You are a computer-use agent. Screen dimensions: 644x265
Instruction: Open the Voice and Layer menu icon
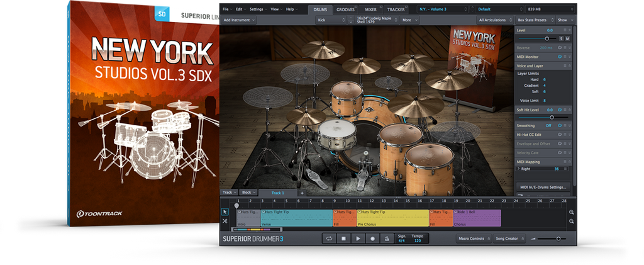coord(565,65)
